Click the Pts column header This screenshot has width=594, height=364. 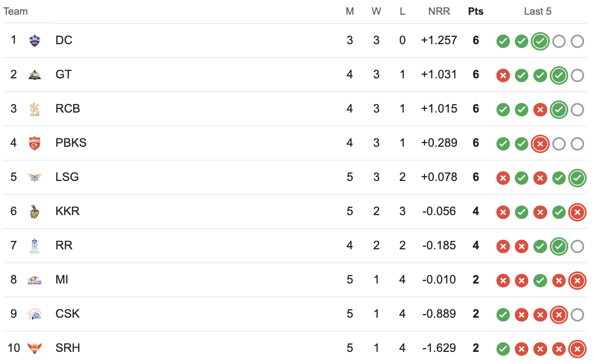[476, 12]
